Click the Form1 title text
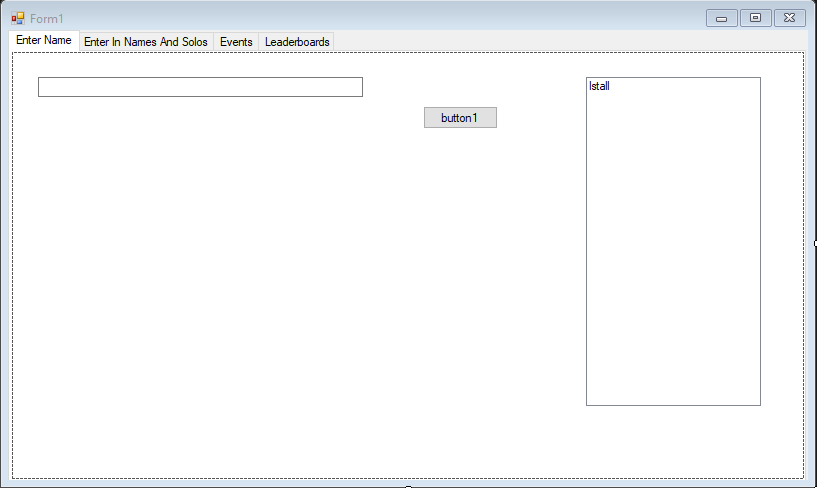 click(x=47, y=19)
